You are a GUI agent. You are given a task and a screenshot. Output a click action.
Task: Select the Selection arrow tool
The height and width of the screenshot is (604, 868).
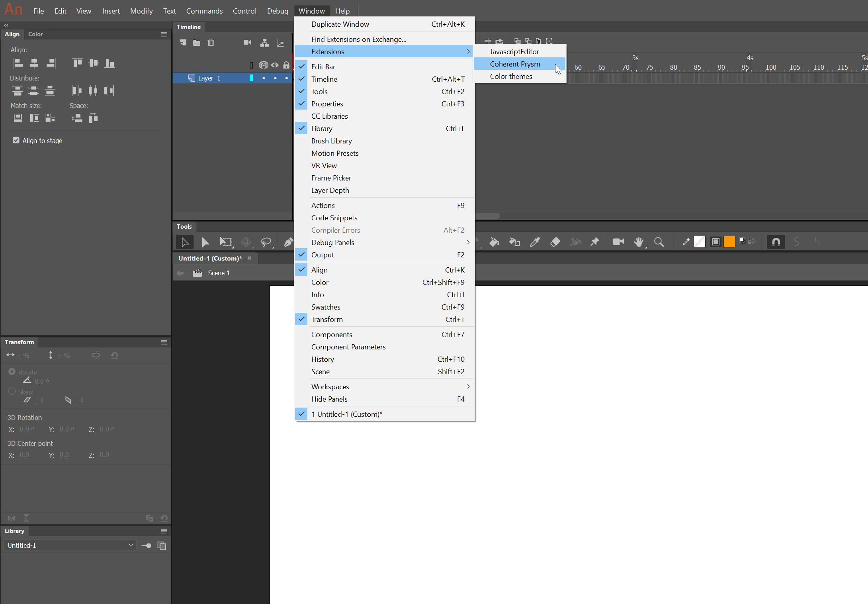point(185,242)
